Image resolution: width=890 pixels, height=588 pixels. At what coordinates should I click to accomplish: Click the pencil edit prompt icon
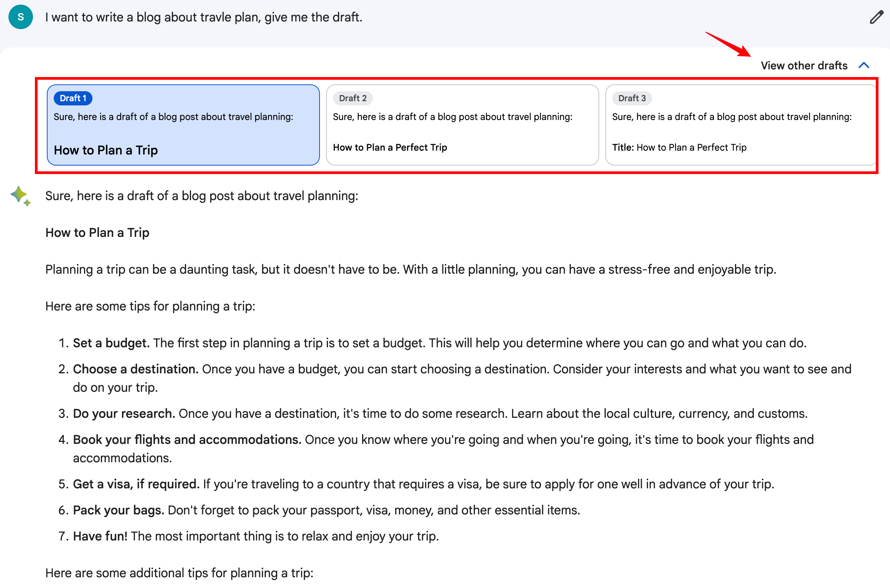876,17
